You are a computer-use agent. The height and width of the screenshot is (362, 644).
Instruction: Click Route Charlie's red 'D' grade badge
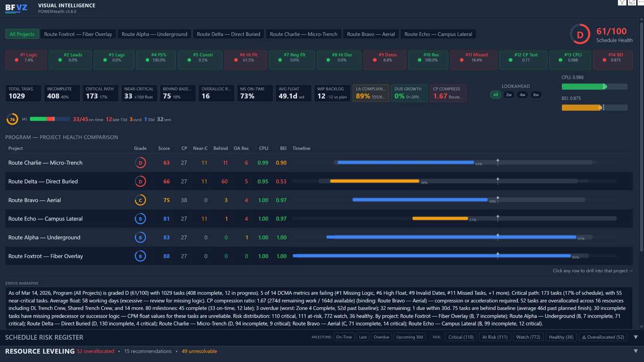point(140,162)
